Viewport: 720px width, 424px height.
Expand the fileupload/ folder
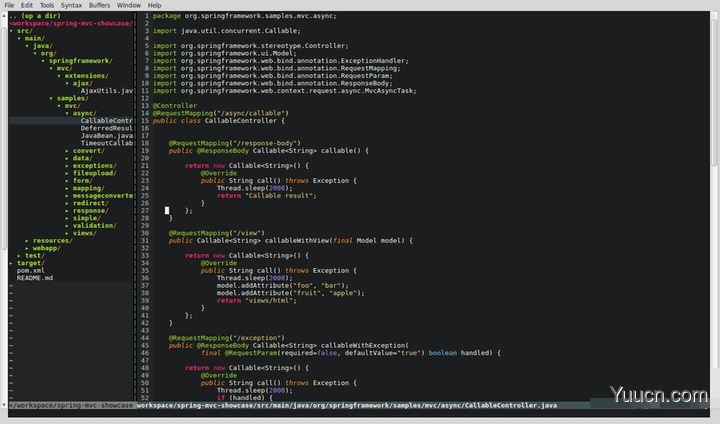coord(91,173)
